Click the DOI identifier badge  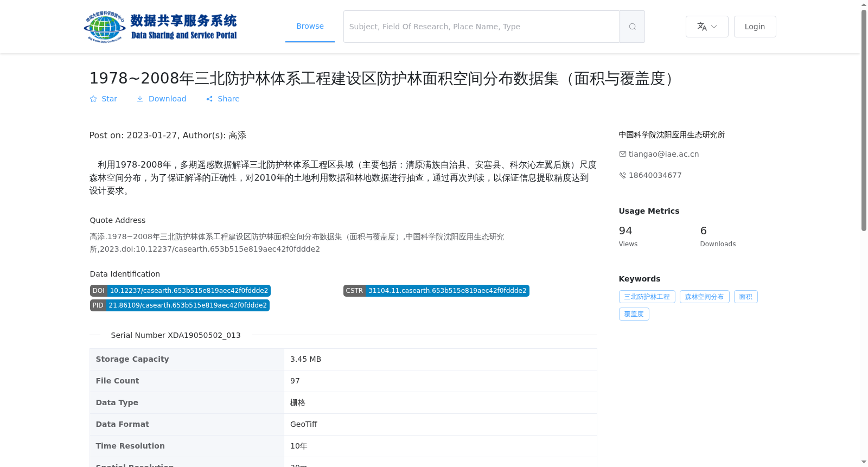tap(180, 291)
